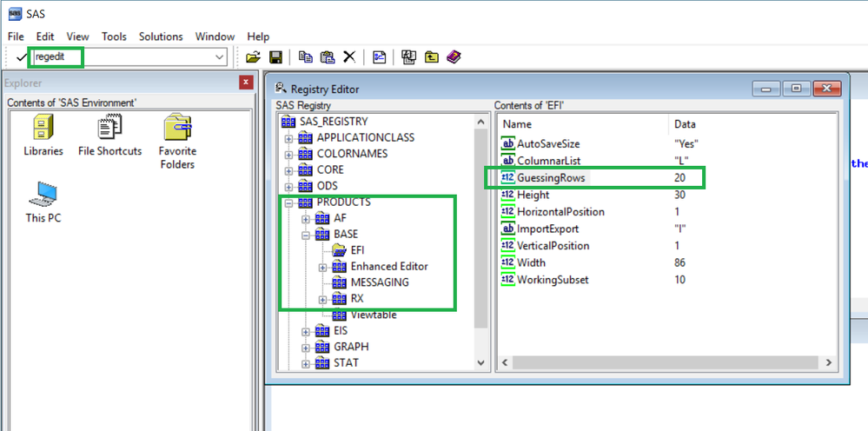Expand the RX registry key
Viewport: 868px width, 431px height.
coord(322,299)
